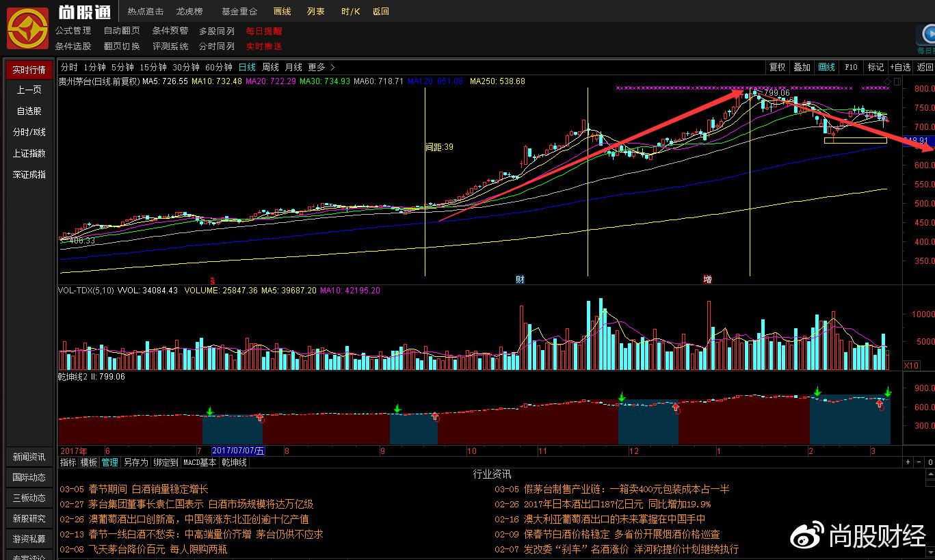This screenshot has height=560, width=935.
Task: Open 评测系统
Action: point(170,46)
